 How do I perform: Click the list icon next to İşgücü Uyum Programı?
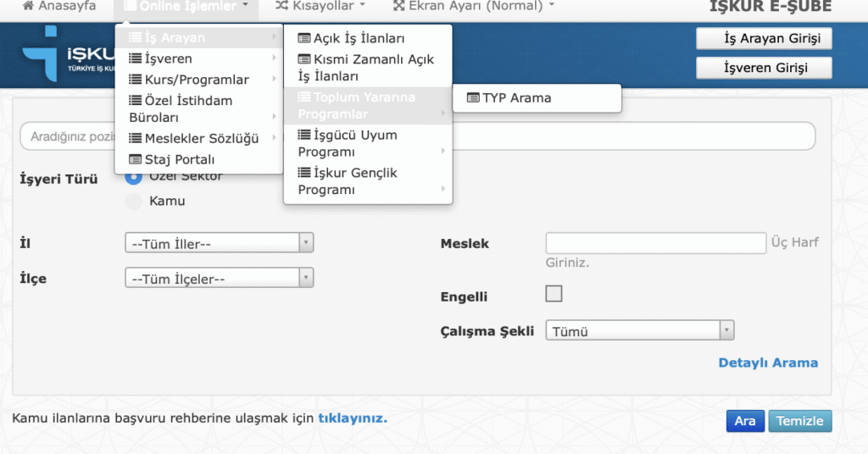click(x=304, y=135)
